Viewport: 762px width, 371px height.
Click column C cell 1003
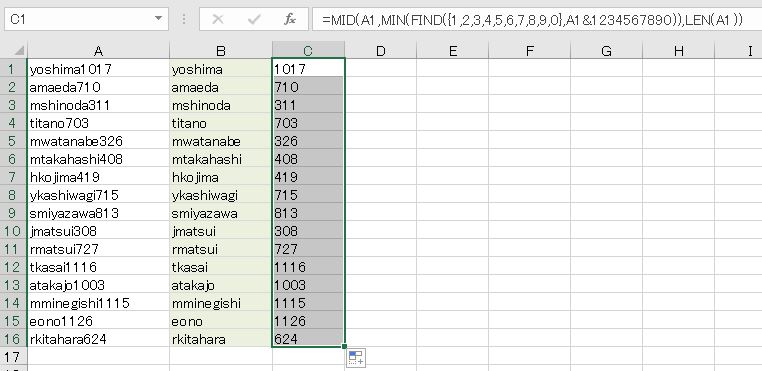click(x=308, y=285)
